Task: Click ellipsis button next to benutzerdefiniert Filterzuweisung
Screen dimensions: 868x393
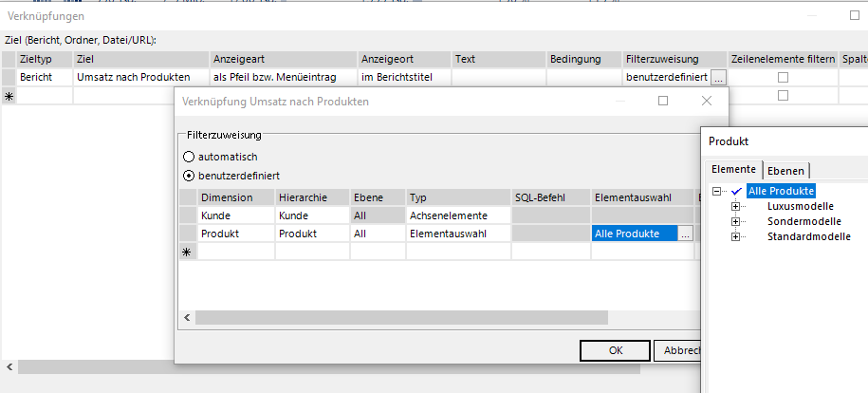Action: (x=719, y=78)
